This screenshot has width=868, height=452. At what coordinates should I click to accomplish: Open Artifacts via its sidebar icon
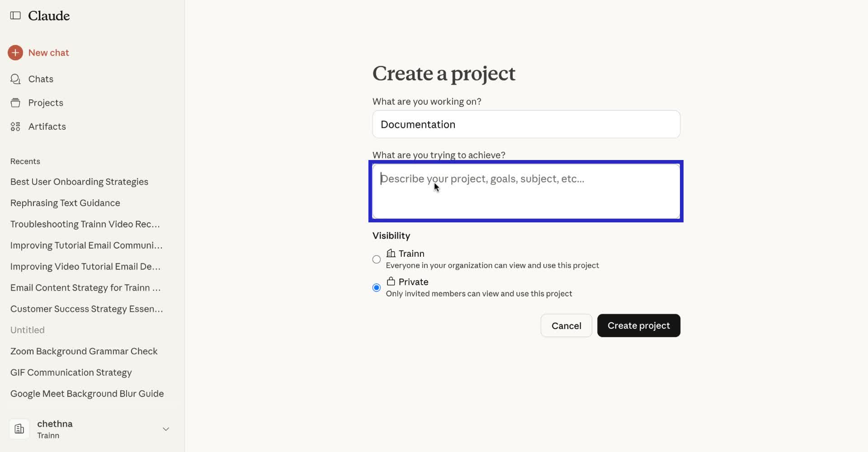pos(15,127)
